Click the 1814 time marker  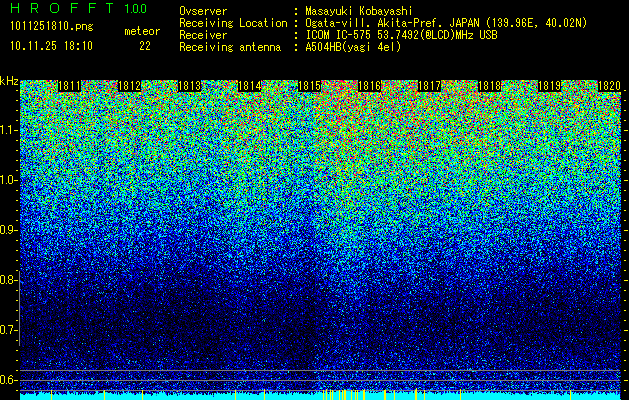point(250,86)
